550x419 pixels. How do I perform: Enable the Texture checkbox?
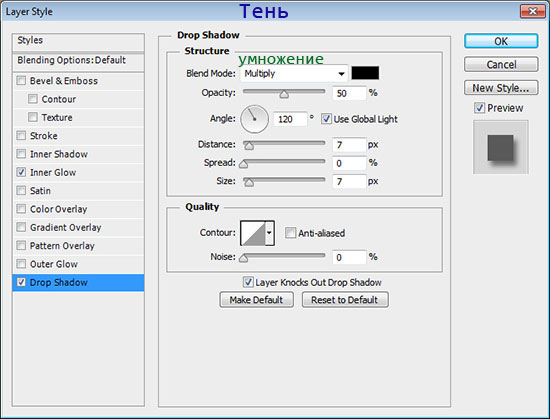(33, 117)
